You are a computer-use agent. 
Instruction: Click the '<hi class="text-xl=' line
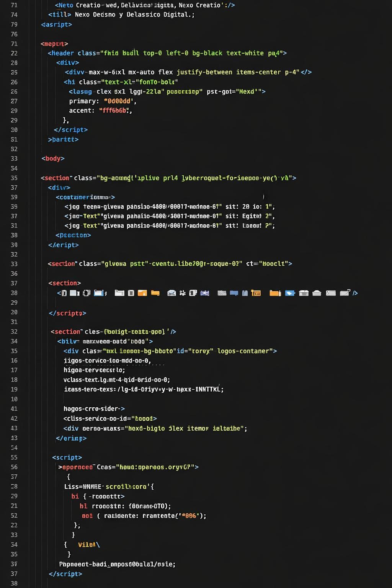tap(121, 82)
